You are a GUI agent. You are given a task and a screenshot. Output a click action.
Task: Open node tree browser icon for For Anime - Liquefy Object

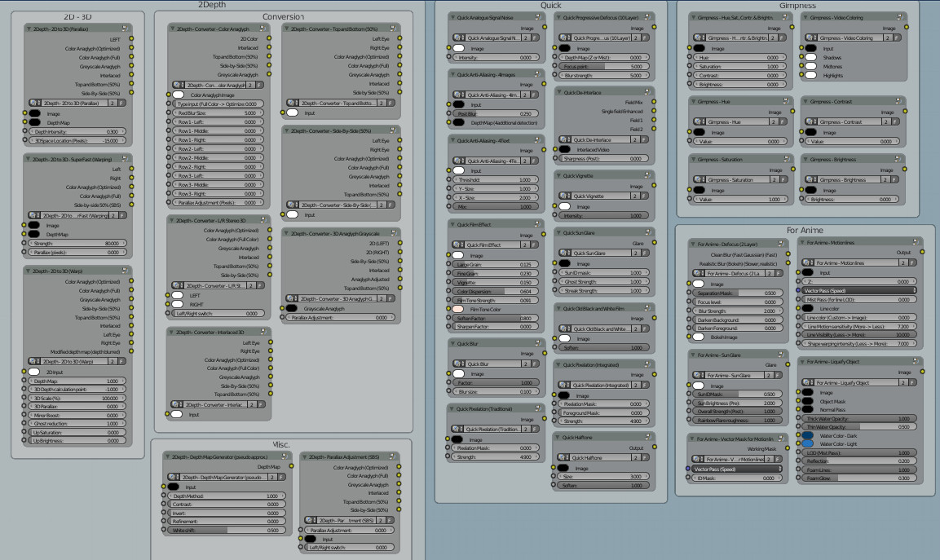[x=809, y=382]
